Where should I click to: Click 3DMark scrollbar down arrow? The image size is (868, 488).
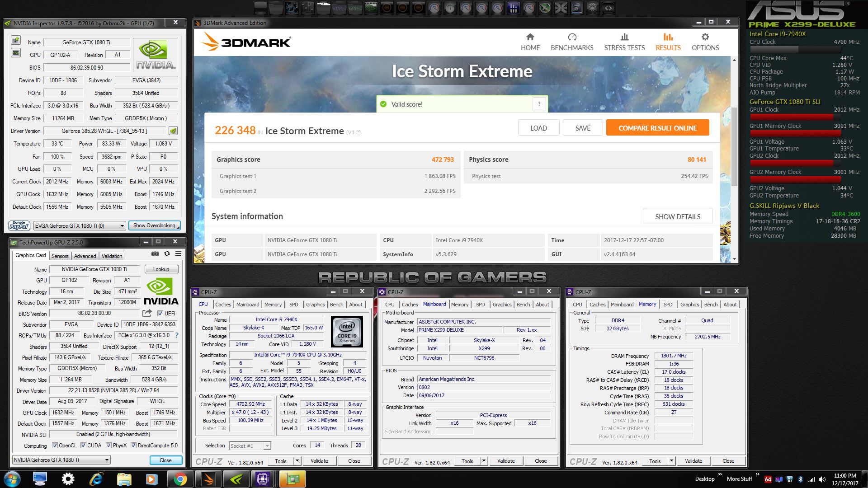coord(734,259)
